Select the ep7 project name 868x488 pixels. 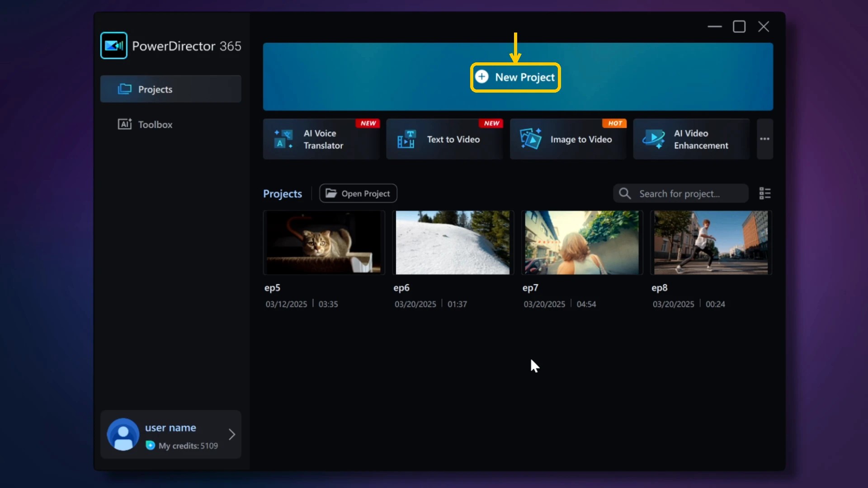pos(530,288)
